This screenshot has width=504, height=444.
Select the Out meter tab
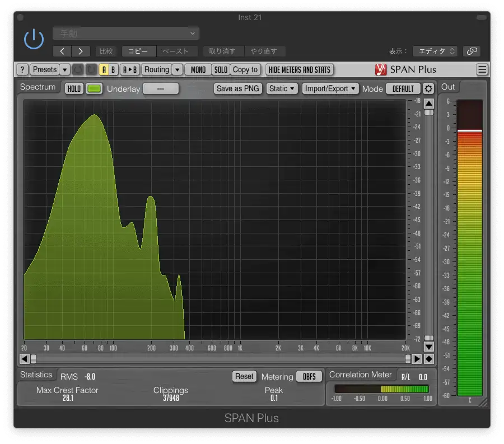point(448,87)
